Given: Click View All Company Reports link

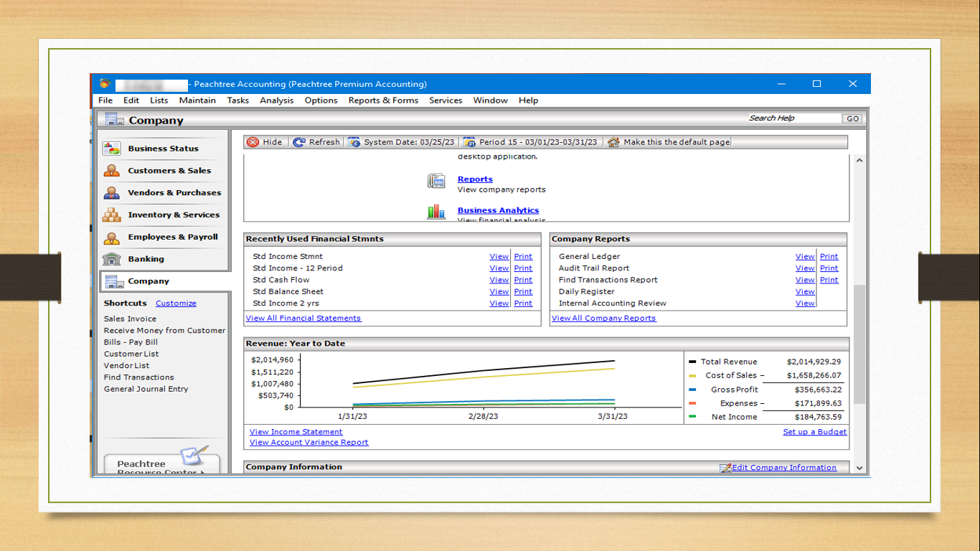Looking at the screenshot, I should (604, 319).
